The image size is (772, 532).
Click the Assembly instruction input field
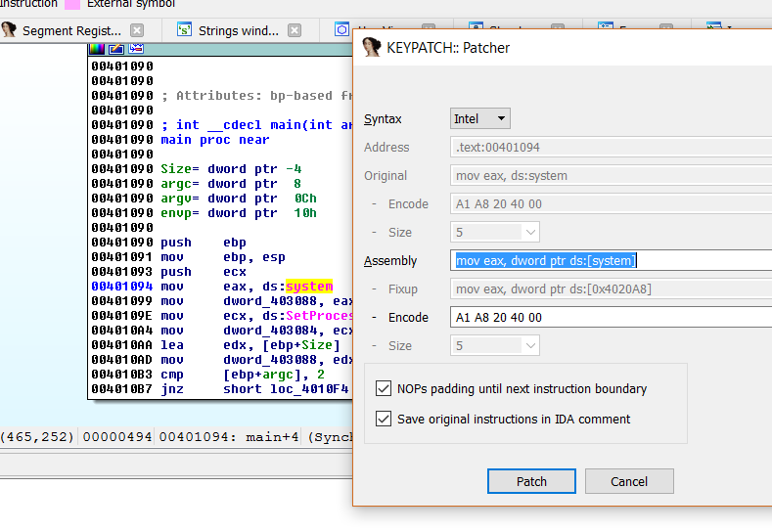tap(607, 261)
